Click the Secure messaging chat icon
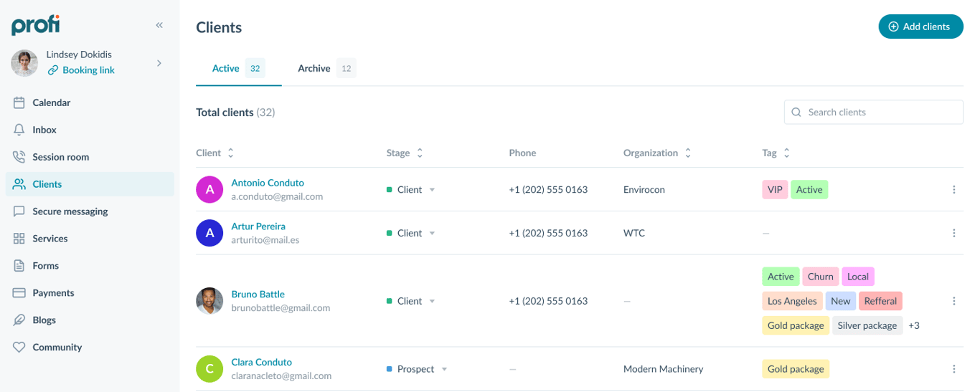Screen dimensions: 980x392 tap(19, 211)
